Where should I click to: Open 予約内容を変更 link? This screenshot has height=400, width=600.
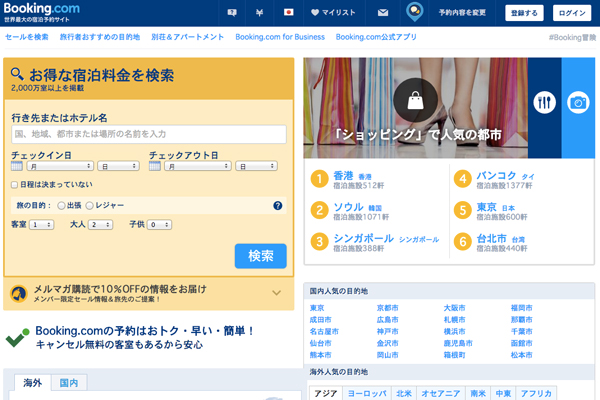point(462,13)
